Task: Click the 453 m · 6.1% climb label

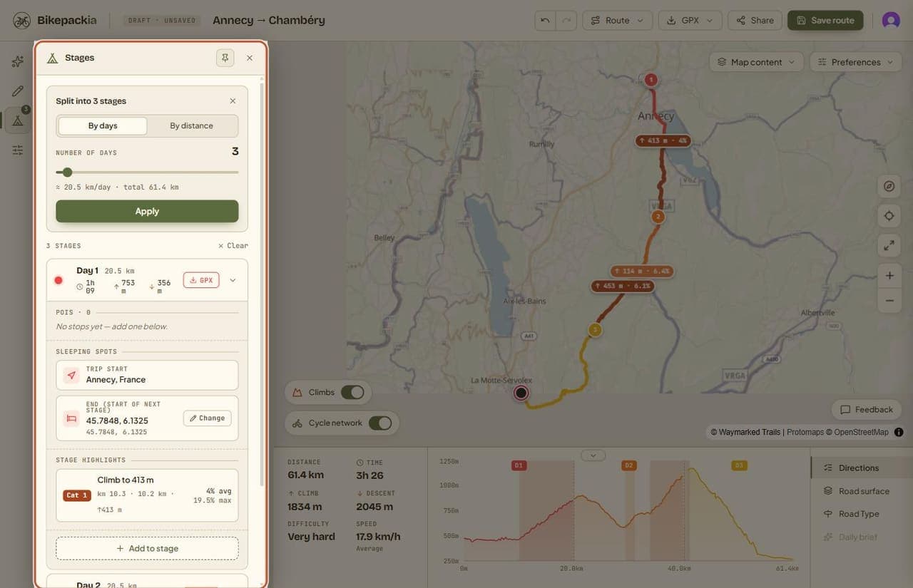Action: point(622,286)
